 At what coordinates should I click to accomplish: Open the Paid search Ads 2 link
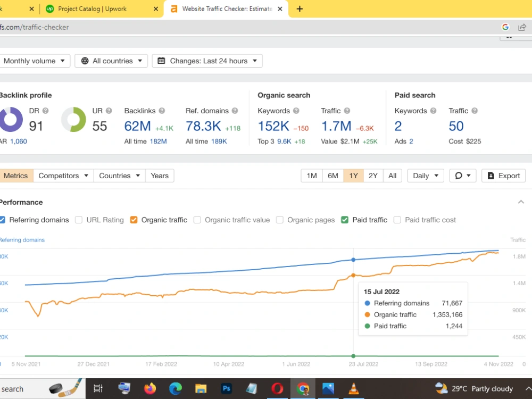pyautogui.click(x=411, y=142)
